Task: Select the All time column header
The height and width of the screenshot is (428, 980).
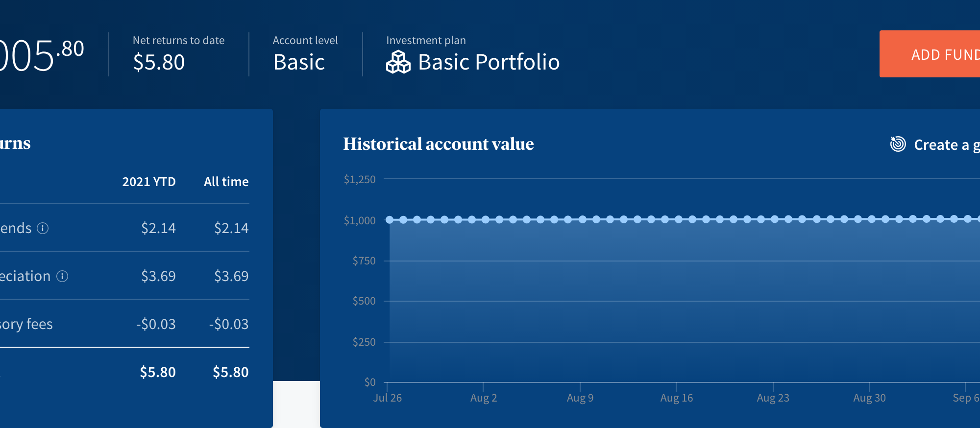Action: (x=226, y=182)
